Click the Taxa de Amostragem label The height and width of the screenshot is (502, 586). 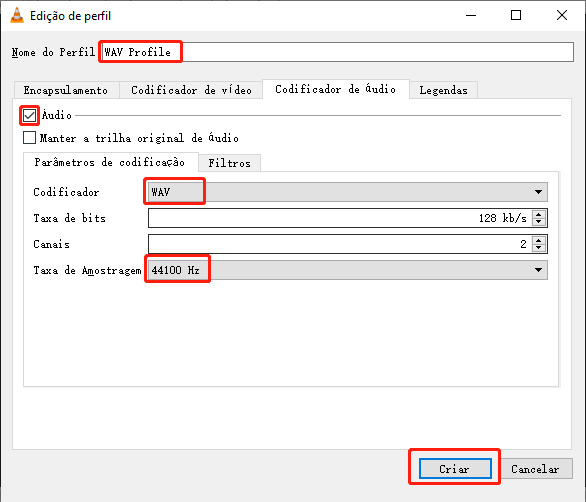pyautogui.click(x=87, y=270)
